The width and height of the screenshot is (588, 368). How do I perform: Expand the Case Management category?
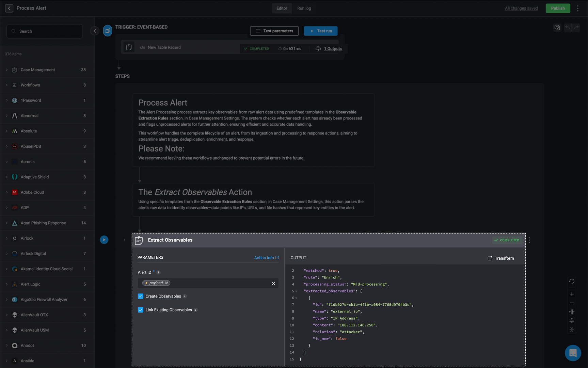[7, 70]
